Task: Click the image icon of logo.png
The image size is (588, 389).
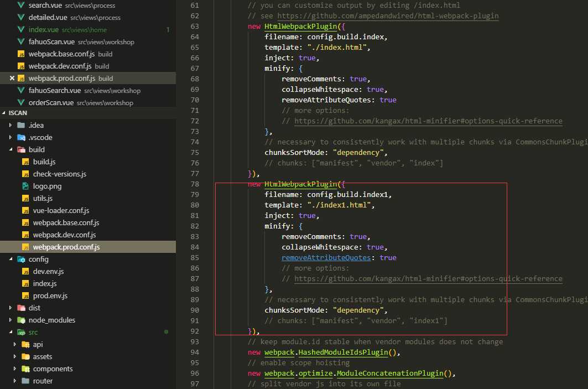Action: [25, 186]
